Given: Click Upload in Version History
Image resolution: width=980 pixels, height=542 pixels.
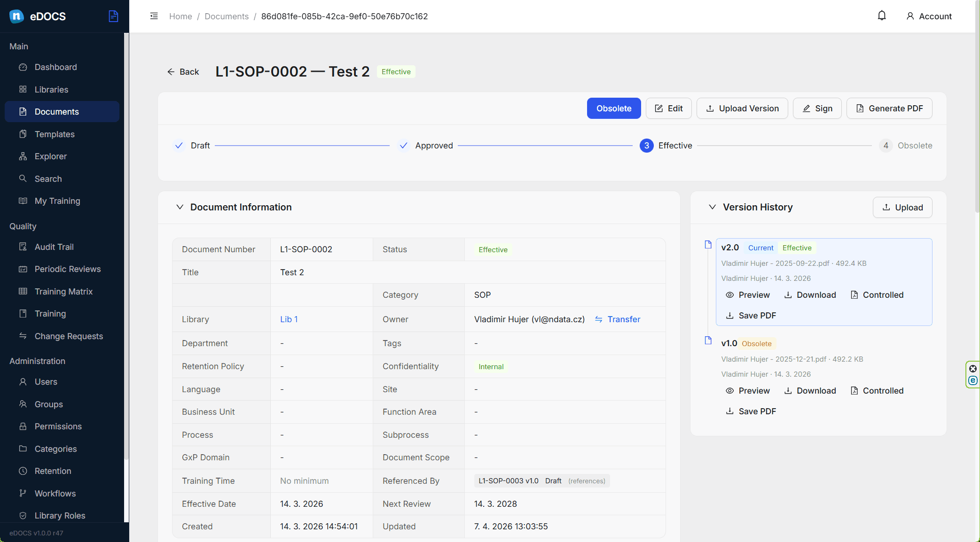Looking at the screenshot, I should pyautogui.click(x=902, y=207).
